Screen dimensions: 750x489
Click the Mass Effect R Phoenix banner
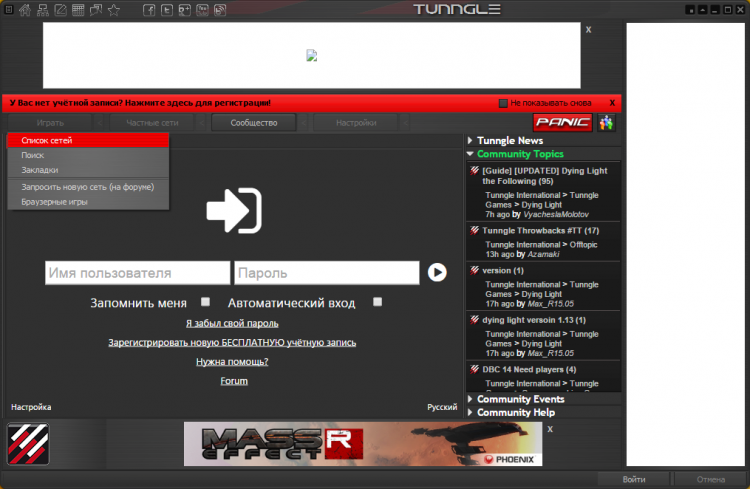363,444
